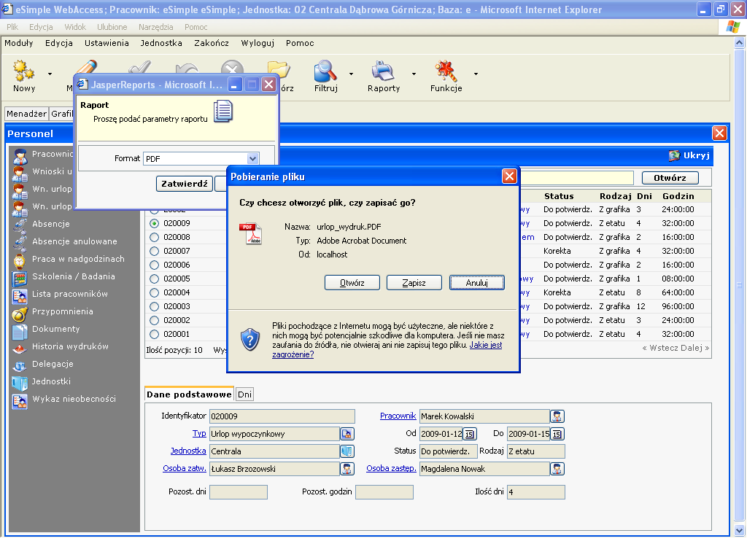Click type picker icon beside Urlop wypoczynkowy
747x560 pixels.
coord(347,434)
